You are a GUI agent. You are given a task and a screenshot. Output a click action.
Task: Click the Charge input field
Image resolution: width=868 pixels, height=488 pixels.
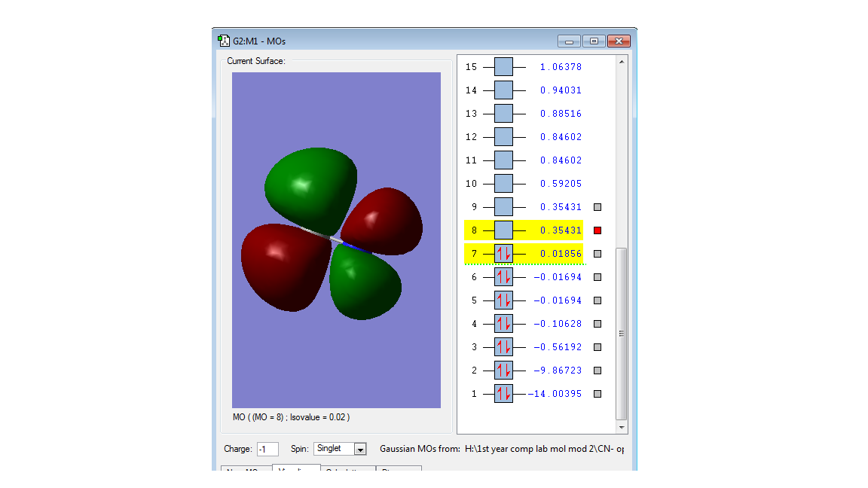(267, 450)
